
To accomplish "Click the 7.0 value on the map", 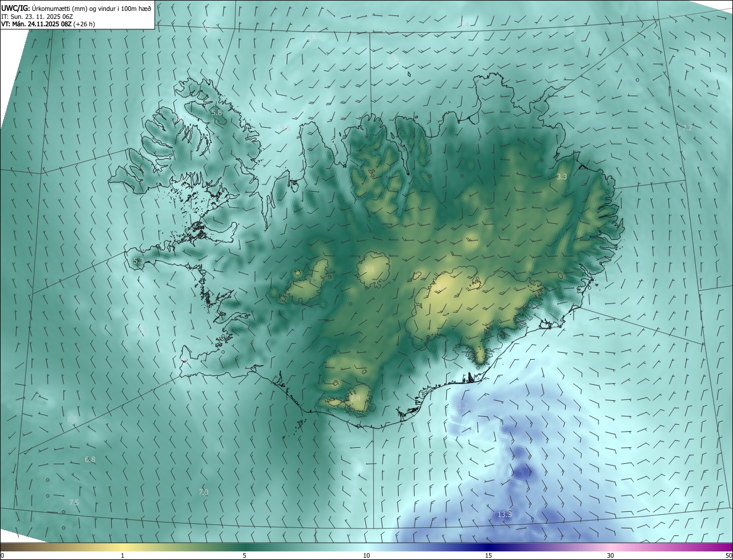I will click(203, 492).
